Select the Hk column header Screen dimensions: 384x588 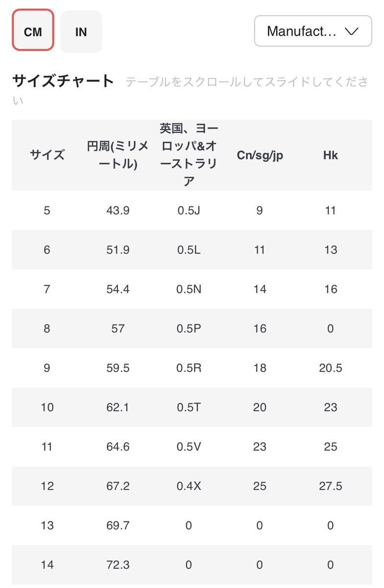click(331, 154)
